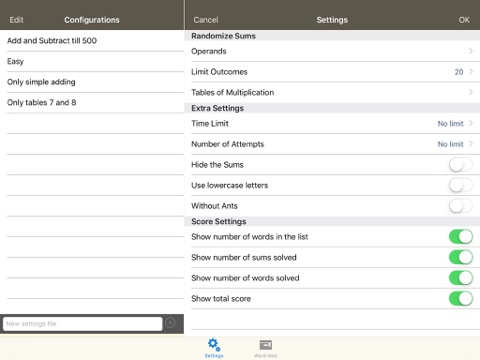Enable Use lowercase letters switch
Screen dimensions: 480x360
point(461,185)
